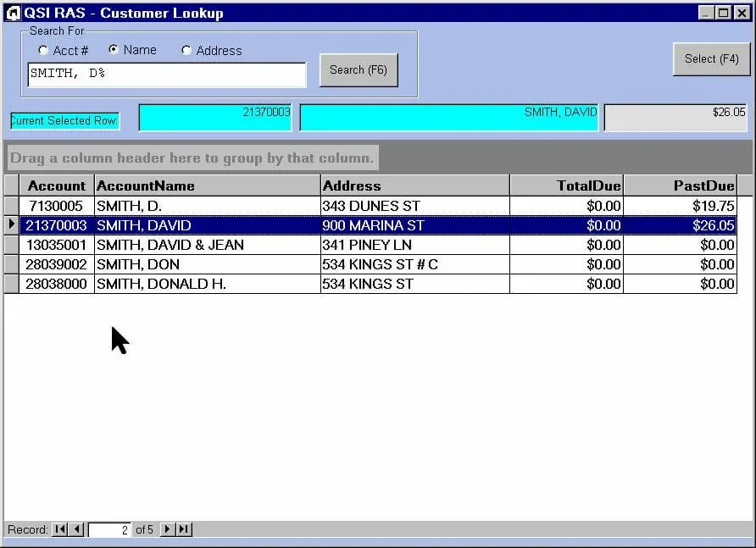Screen dimensions: 756x548
Task: Click the record number field
Action: [109, 529]
